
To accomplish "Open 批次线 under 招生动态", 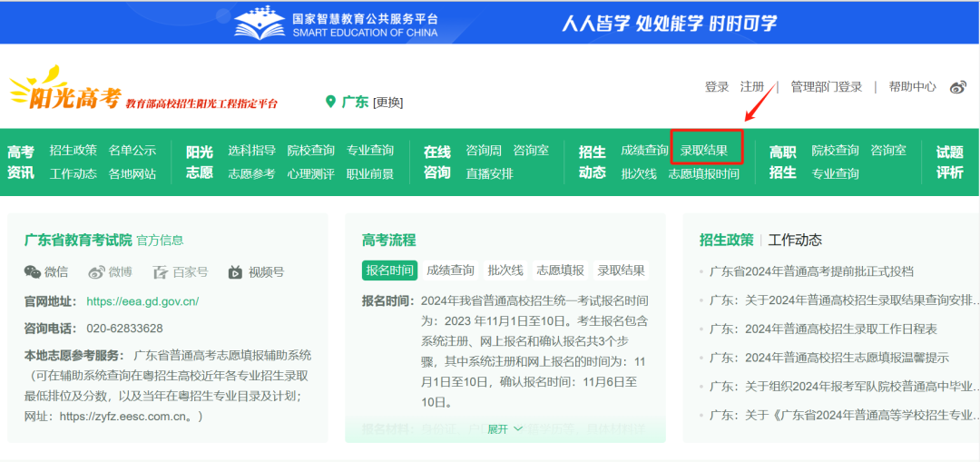I will (639, 173).
